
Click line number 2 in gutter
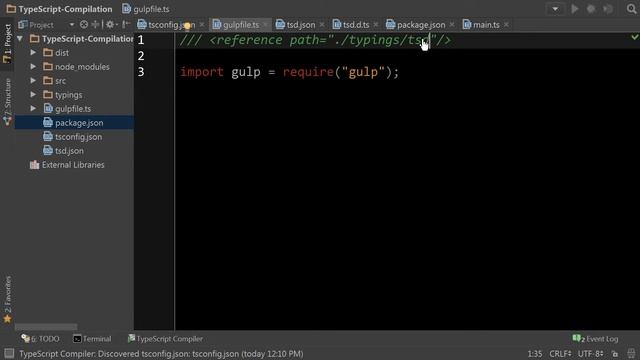[x=141, y=56]
